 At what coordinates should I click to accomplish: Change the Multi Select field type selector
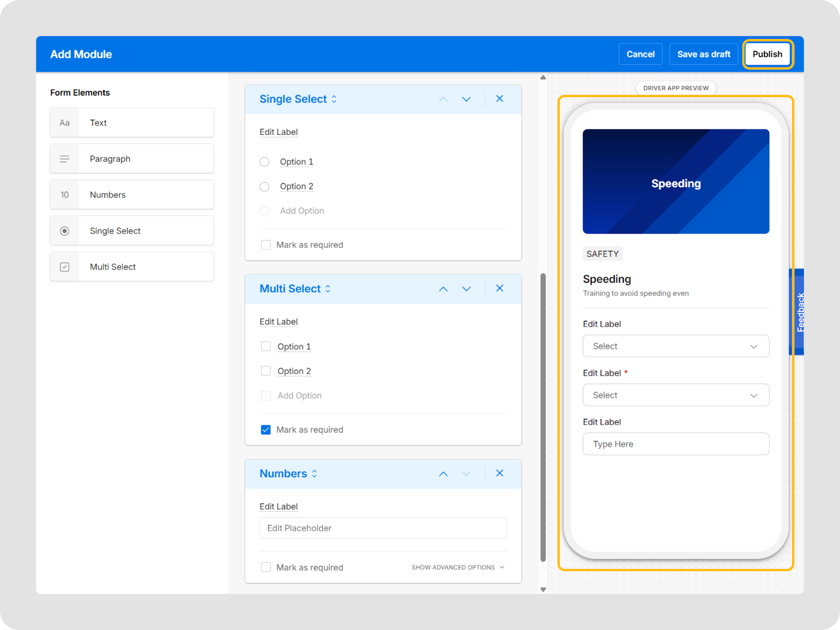328,289
